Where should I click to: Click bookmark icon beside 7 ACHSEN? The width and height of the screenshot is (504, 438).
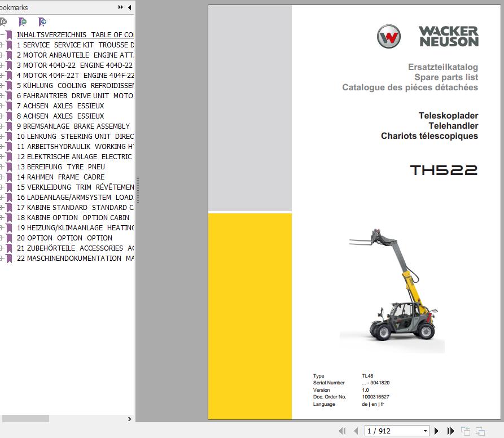point(10,106)
